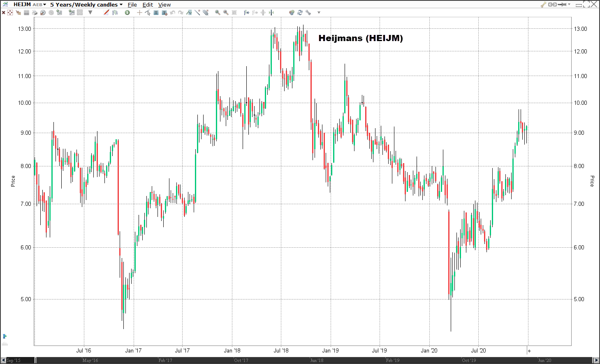Image resolution: width=600 pixels, height=364 pixels.
Task: Click the three colored circles icon
Action: click(292, 13)
